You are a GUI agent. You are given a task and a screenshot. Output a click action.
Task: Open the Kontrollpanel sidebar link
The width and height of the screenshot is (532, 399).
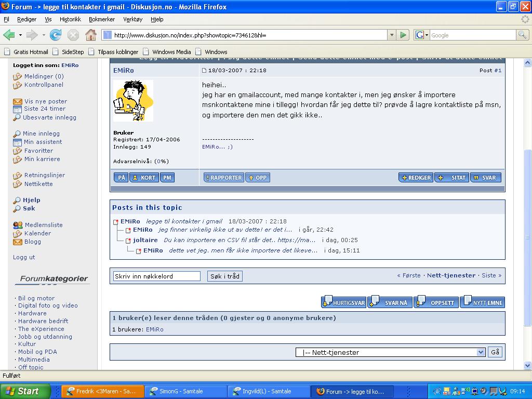44,85
